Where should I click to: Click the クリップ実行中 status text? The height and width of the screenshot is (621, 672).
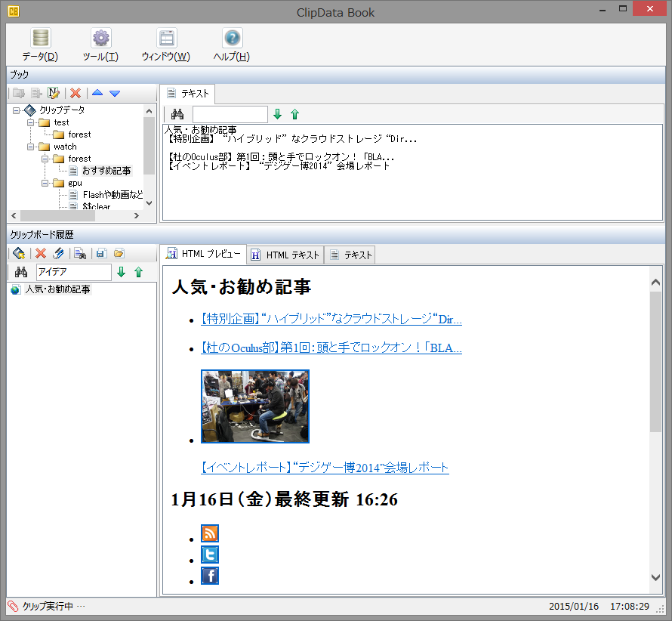[48, 606]
